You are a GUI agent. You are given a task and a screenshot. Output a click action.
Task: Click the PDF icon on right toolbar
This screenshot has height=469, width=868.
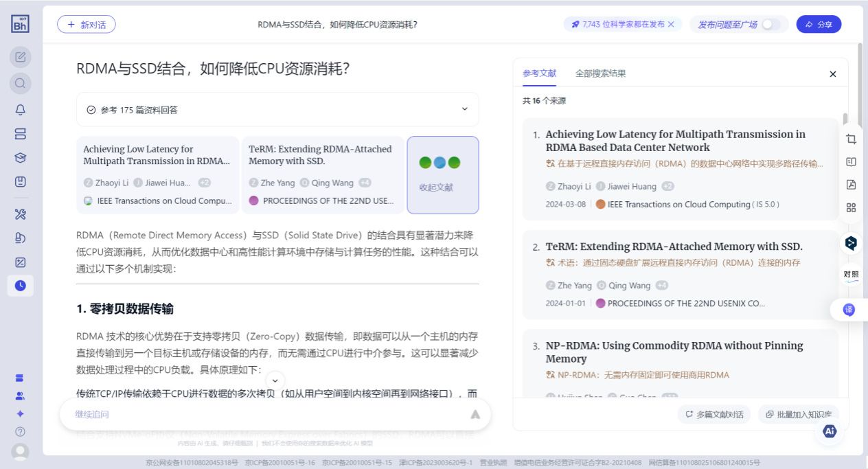click(851, 185)
